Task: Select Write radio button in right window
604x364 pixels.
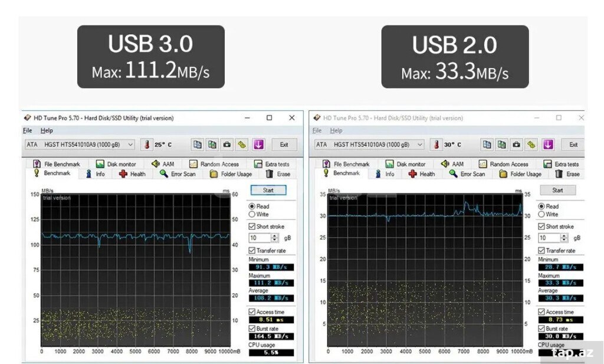Action: pos(541,214)
